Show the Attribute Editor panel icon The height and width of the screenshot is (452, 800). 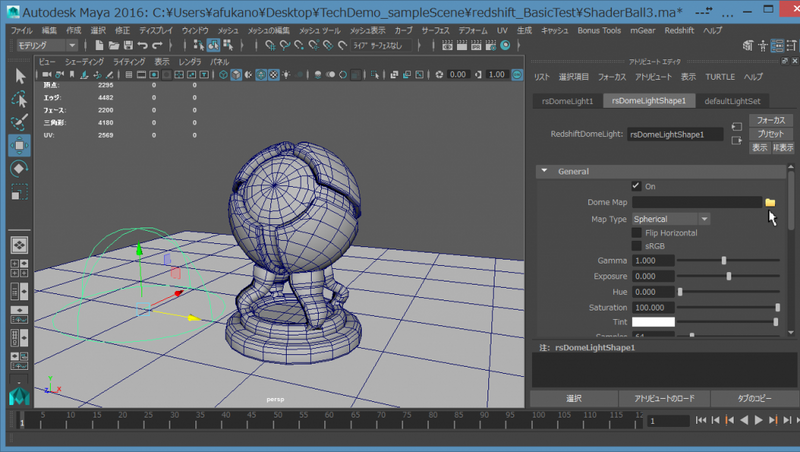click(x=777, y=46)
